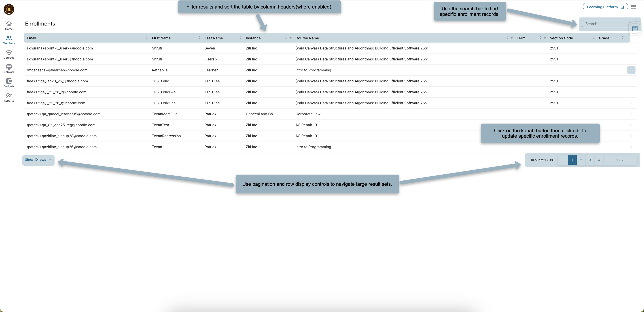Click the OU logo in the sidebar

tap(9, 9)
